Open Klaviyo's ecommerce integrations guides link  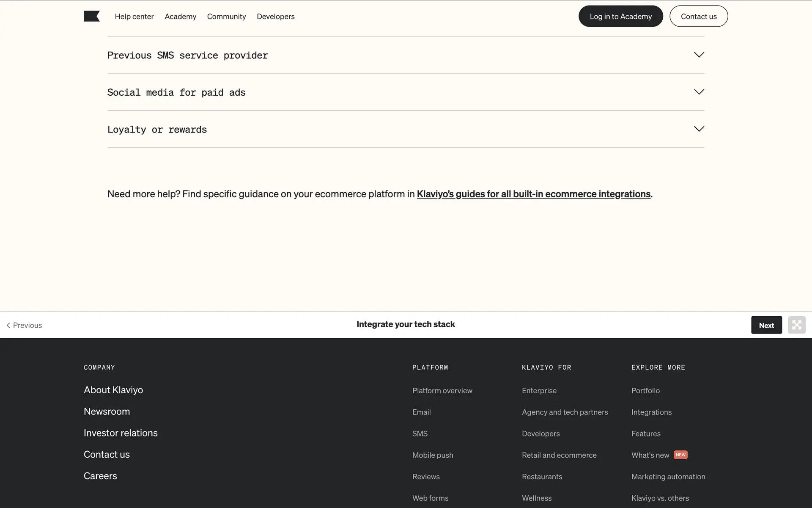pyautogui.click(x=533, y=194)
